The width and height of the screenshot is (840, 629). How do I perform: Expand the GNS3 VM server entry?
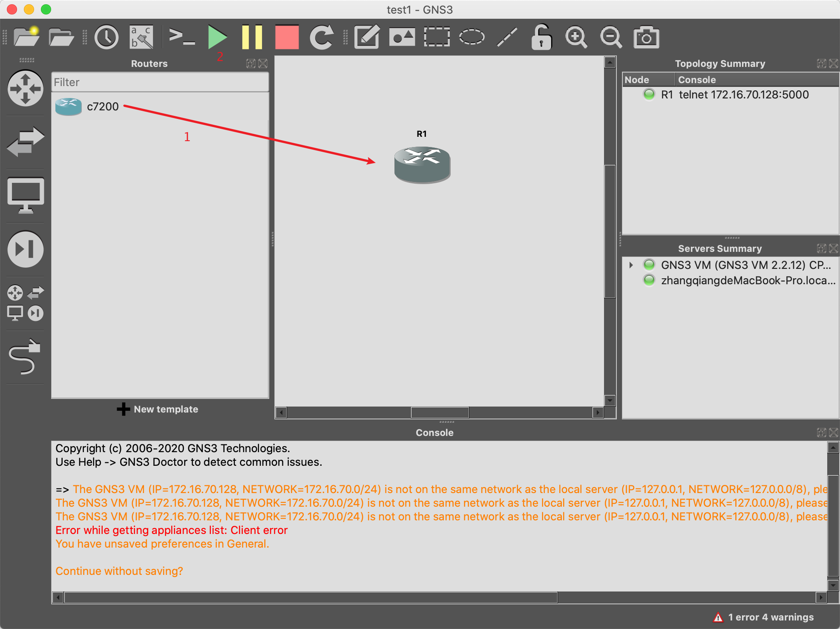pyautogui.click(x=631, y=265)
